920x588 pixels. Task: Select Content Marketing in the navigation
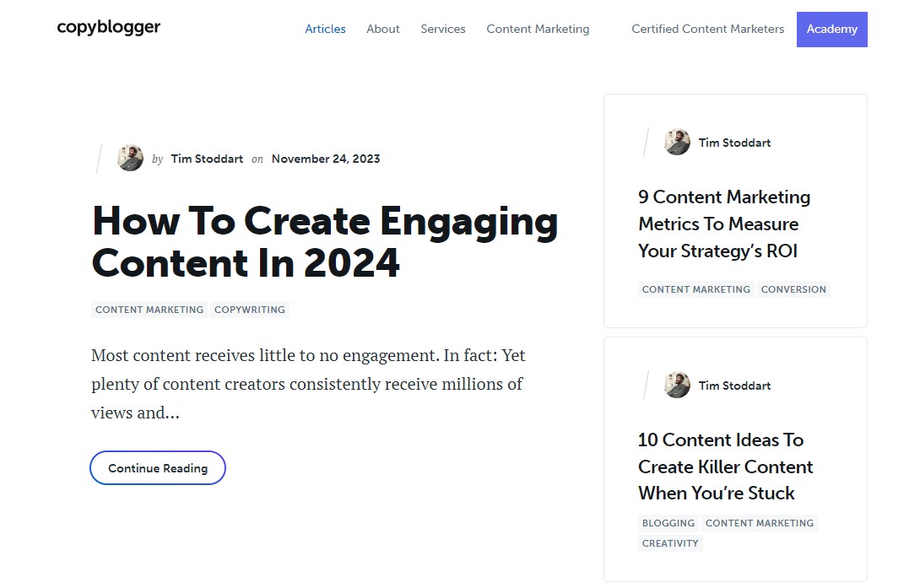tap(538, 29)
